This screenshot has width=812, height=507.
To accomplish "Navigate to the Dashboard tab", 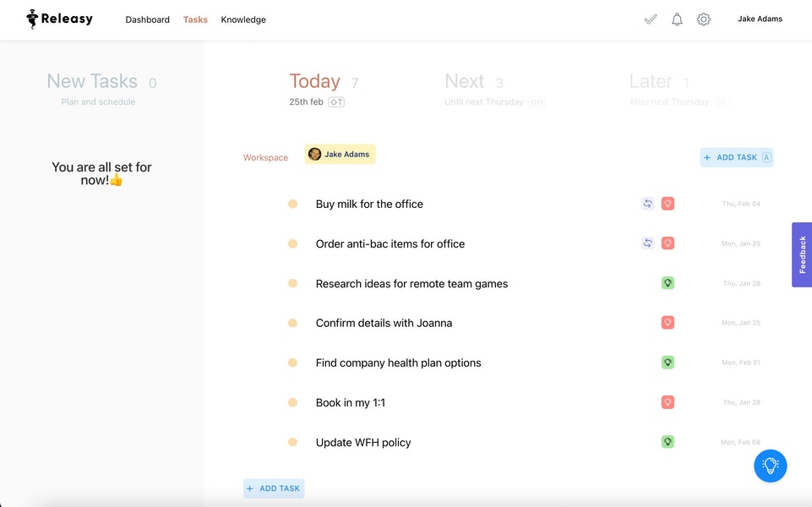I will tap(147, 19).
